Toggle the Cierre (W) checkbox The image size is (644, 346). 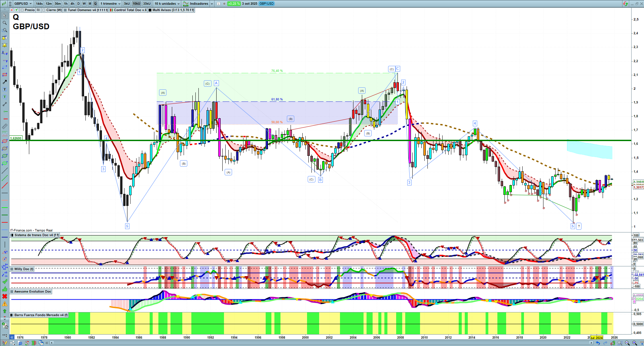click(44, 10)
